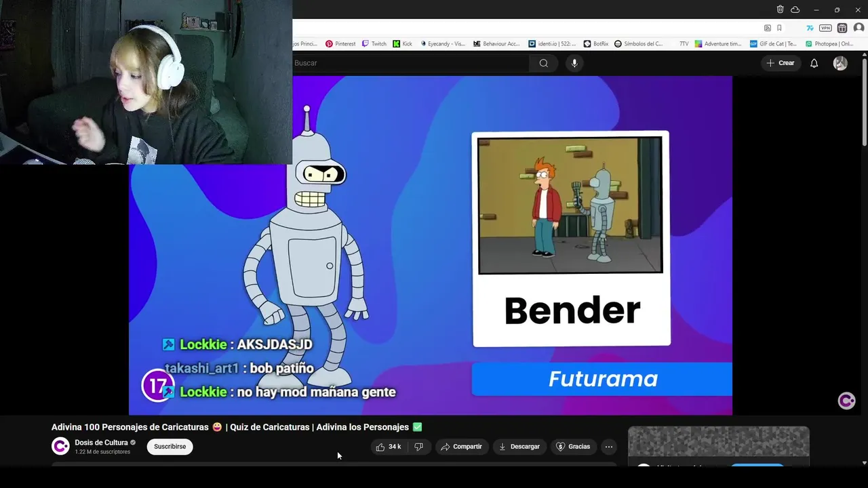
Task: Subscribe with the Suscribirse button
Action: tap(170, 447)
